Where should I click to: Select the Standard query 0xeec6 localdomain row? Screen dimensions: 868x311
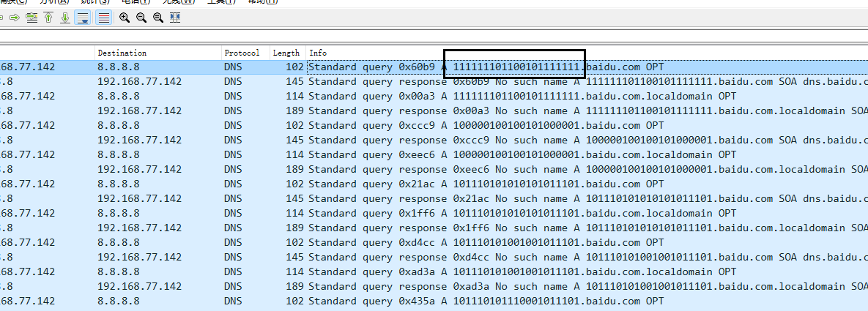pos(434,154)
